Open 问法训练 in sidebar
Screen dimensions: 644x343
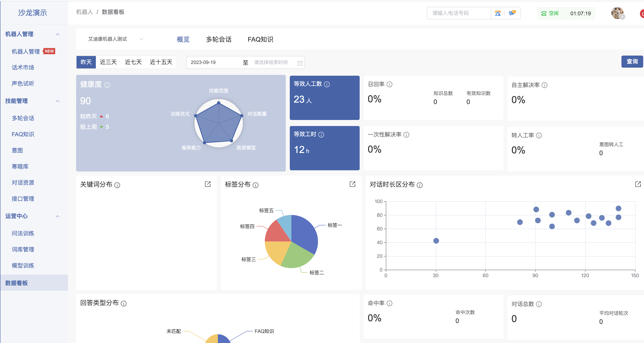pos(23,233)
